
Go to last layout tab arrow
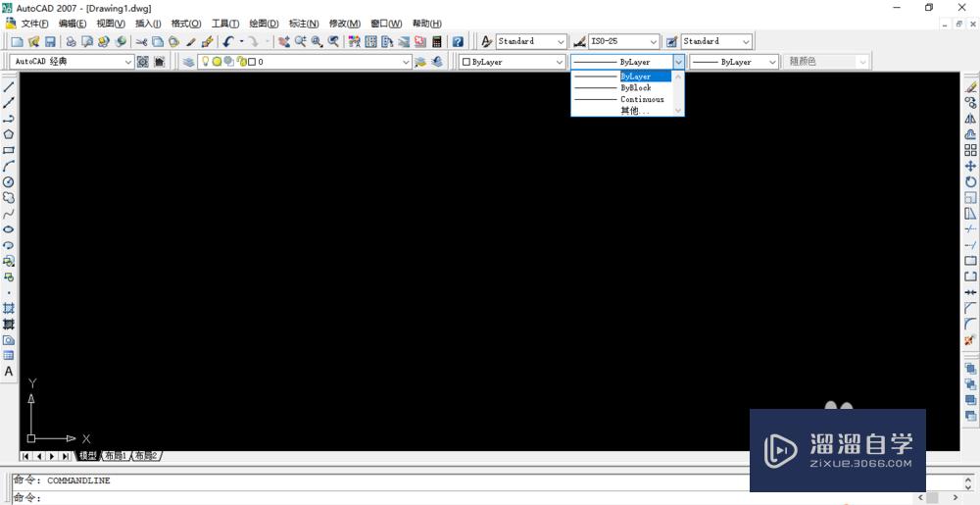click(66, 456)
